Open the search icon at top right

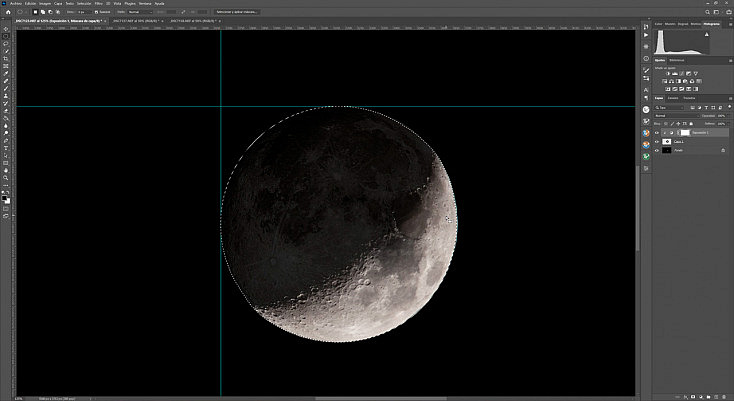click(708, 12)
